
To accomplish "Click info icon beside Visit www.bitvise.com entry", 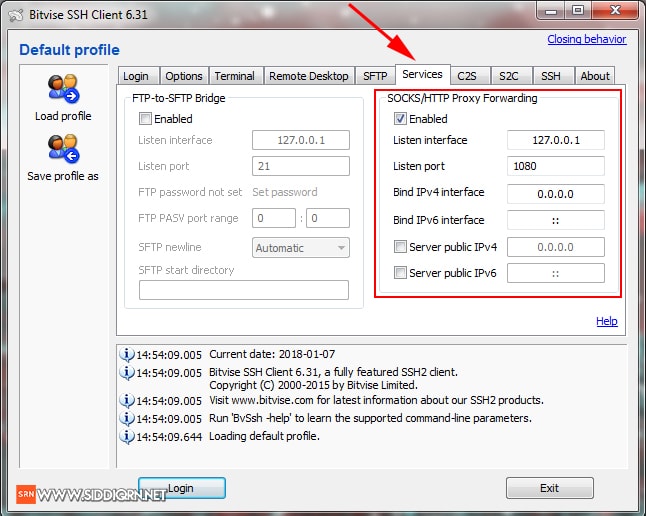I will [x=126, y=400].
